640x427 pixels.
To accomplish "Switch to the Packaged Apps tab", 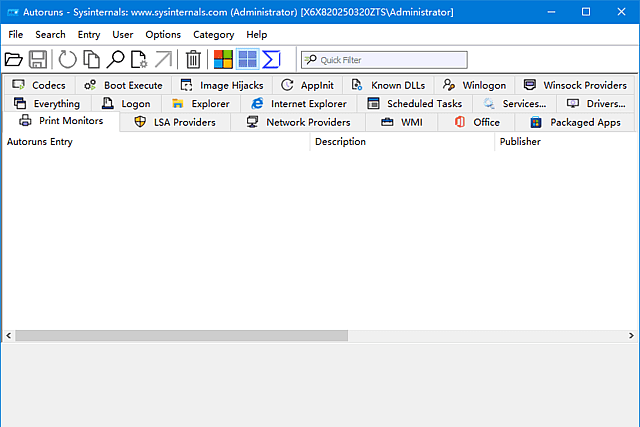I will click(x=575, y=122).
